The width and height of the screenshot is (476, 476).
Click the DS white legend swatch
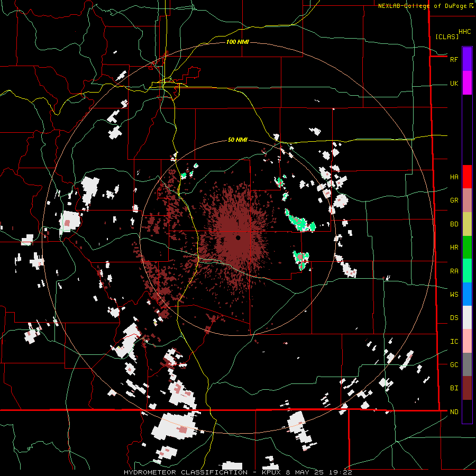pyautogui.click(x=467, y=317)
